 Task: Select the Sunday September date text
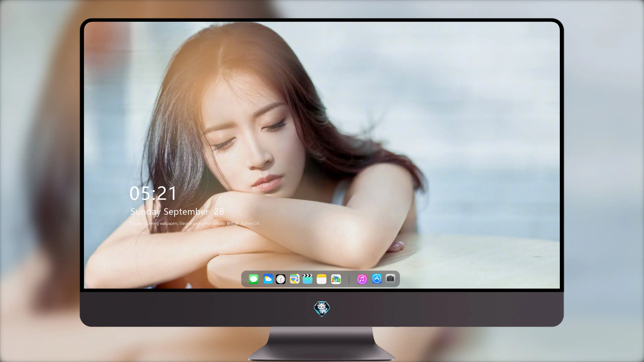(x=170, y=212)
